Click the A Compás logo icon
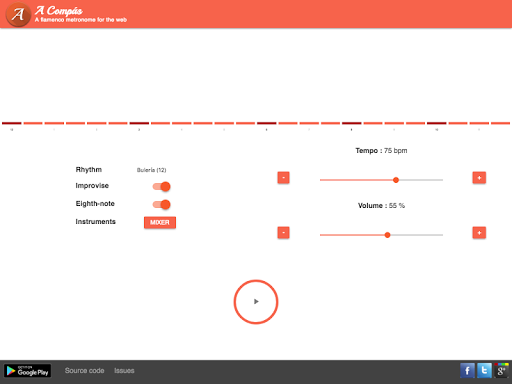 point(18,14)
